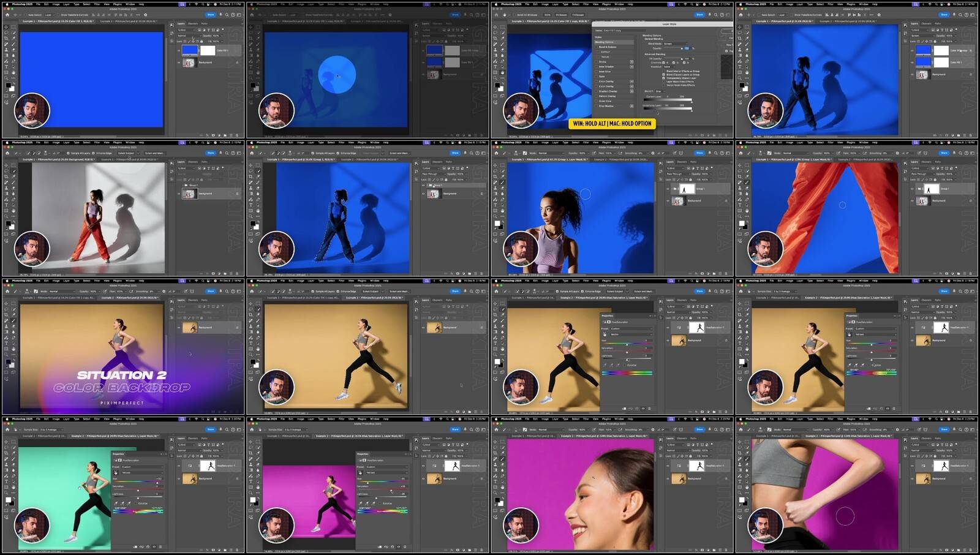980x555 pixels.
Task: Click Home icon in the orange pants close-up frame
Action: 742,153
